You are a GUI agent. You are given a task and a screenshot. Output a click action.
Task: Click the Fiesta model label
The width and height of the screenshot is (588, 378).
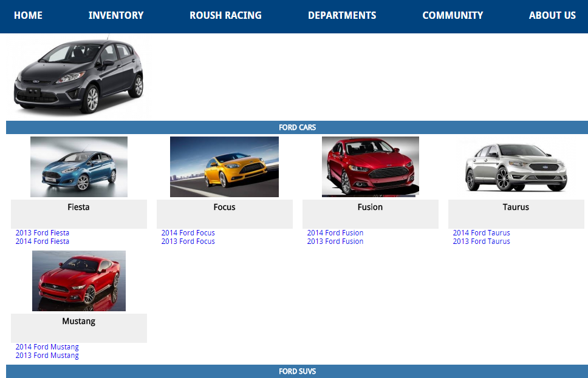click(x=79, y=207)
